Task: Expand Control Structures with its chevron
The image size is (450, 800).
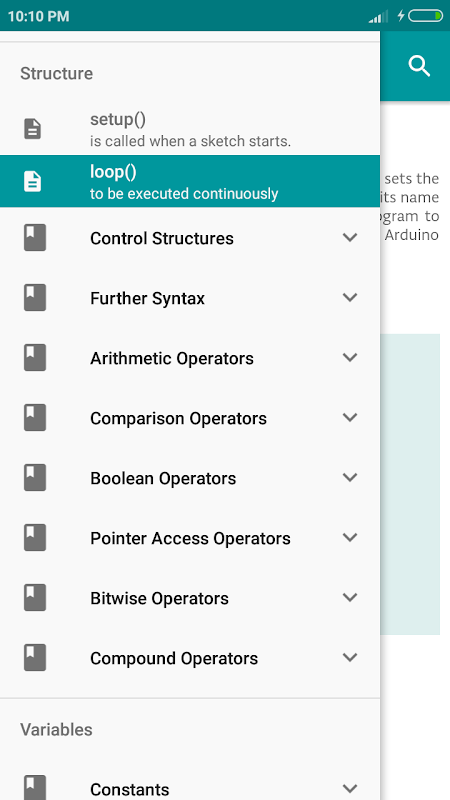Action: (x=350, y=237)
